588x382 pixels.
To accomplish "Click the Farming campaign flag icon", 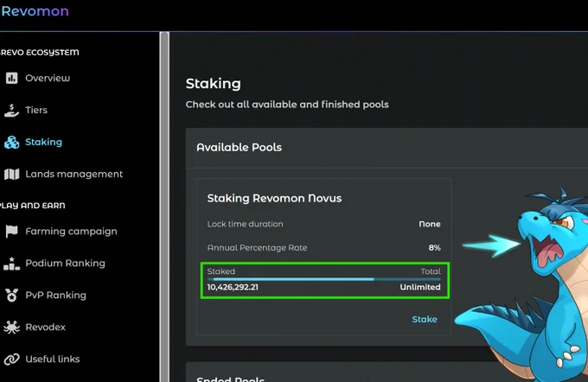I will pyautogui.click(x=11, y=232).
